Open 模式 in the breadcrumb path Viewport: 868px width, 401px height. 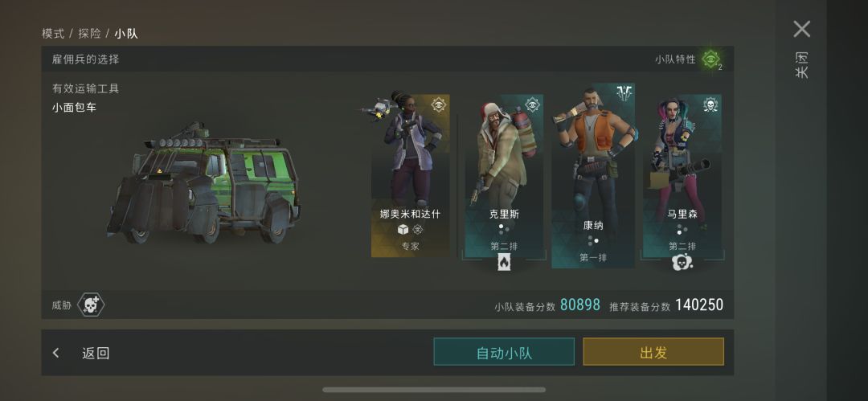coord(53,33)
